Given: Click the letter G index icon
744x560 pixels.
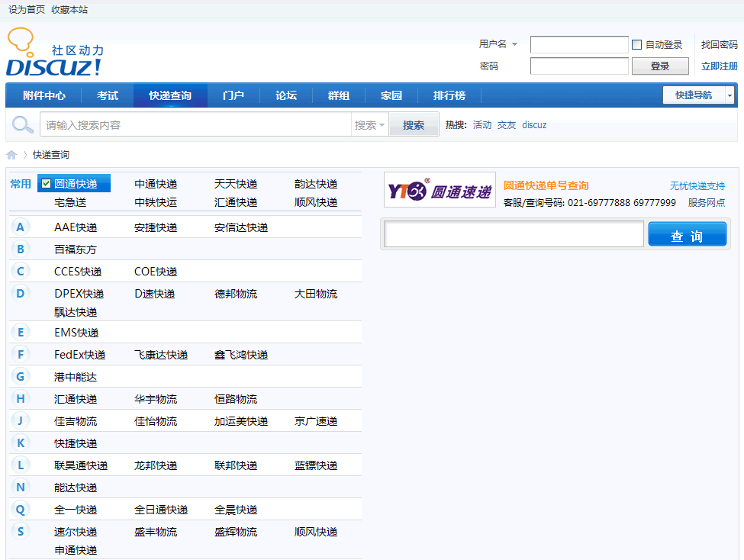Looking at the screenshot, I should coord(20,376).
